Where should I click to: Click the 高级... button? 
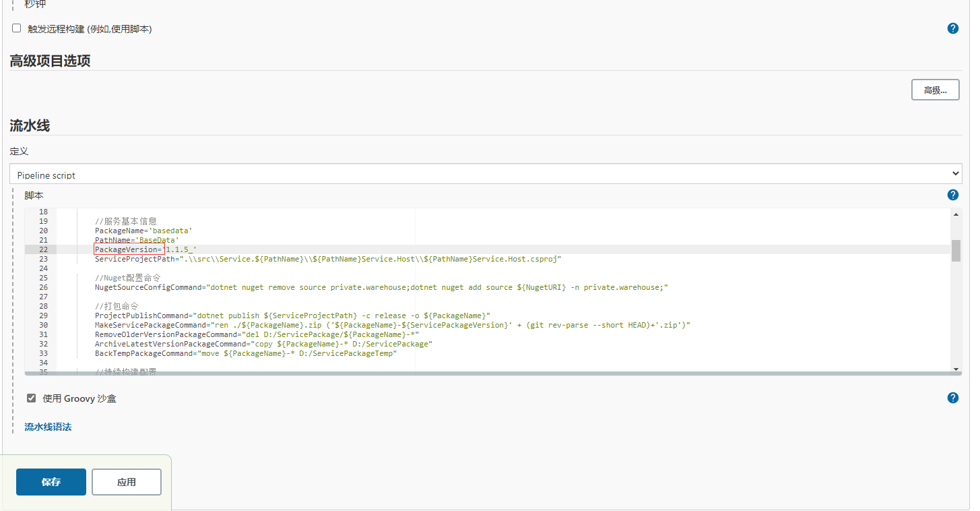click(x=935, y=89)
